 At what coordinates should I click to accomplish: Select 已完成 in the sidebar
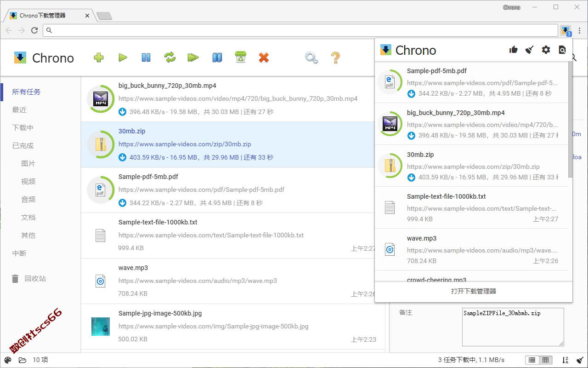click(23, 145)
